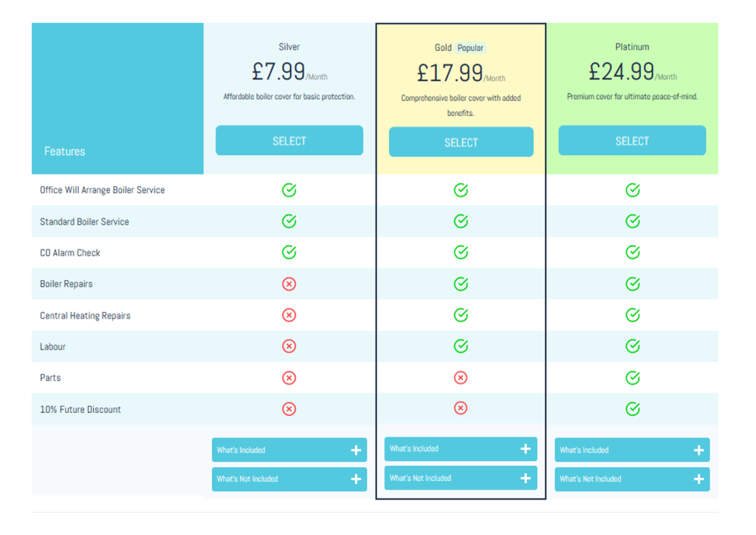
Task: Open Silver's What's Not Included accordion
Action: [x=289, y=479]
